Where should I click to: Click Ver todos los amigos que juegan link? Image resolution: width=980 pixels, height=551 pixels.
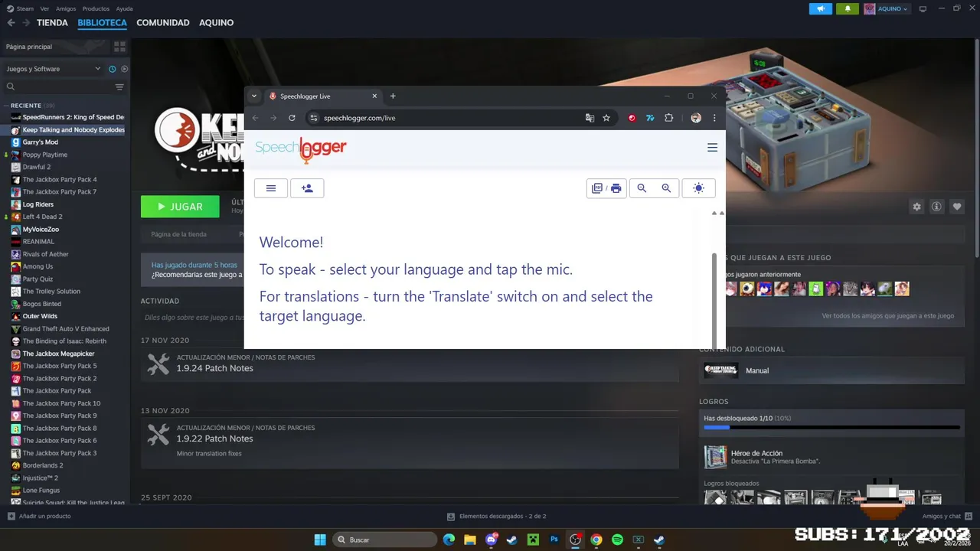[887, 315]
